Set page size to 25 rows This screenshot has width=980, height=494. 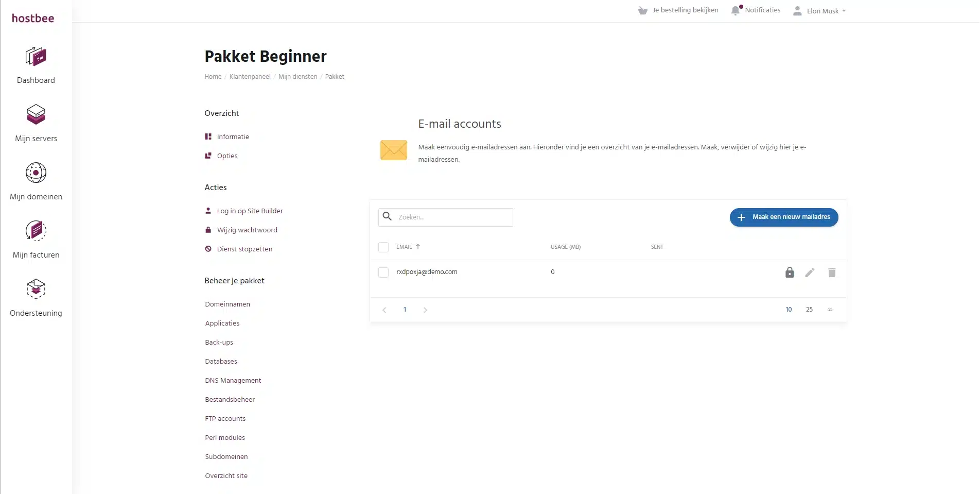[x=809, y=310]
